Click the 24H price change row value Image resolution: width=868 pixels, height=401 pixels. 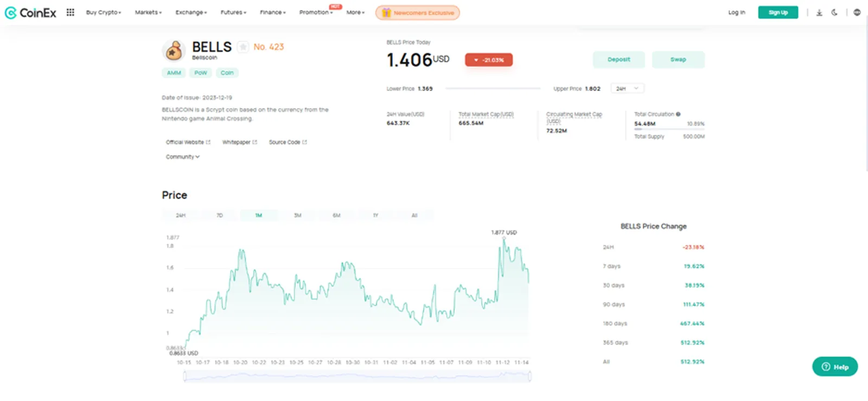693,247
